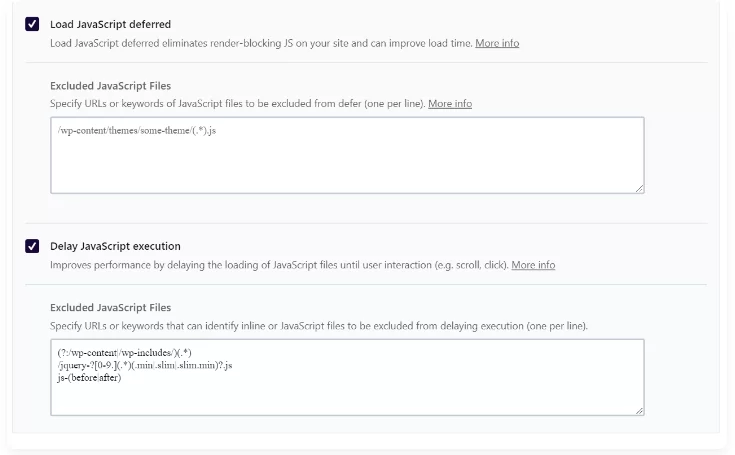Screen dimensions: 735x455
Task: Grab resize handle of defer exclusions textarea
Action: pos(639,188)
